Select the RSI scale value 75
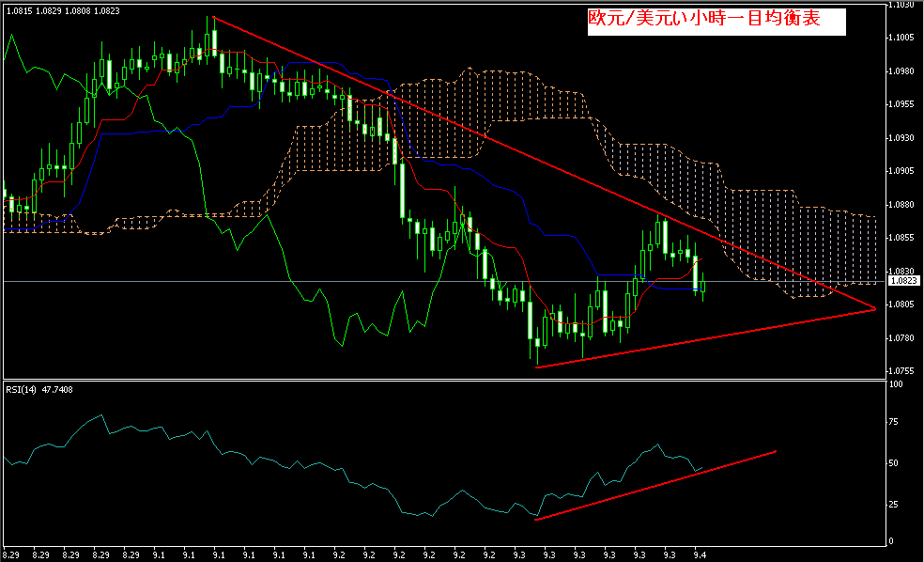 click(894, 422)
